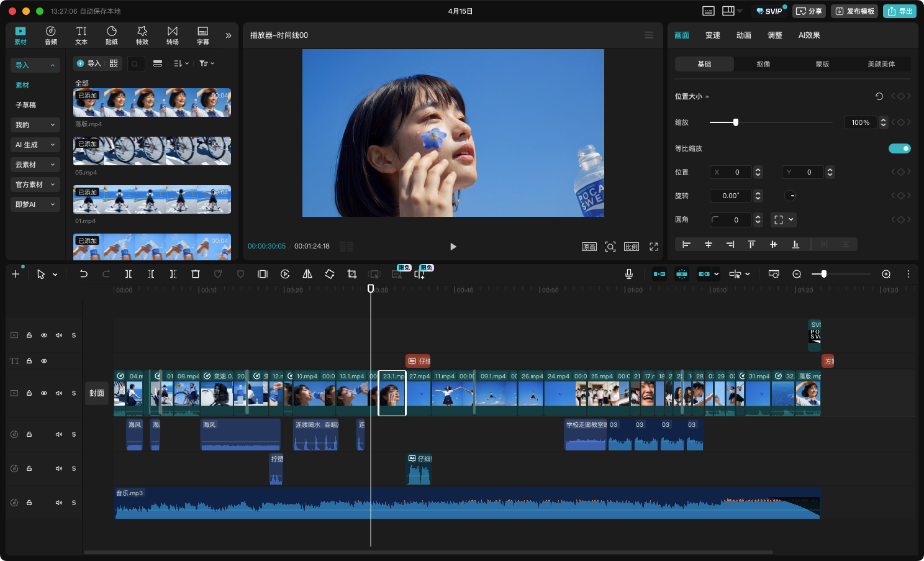Click the 封面 cover button

pos(97,393)
